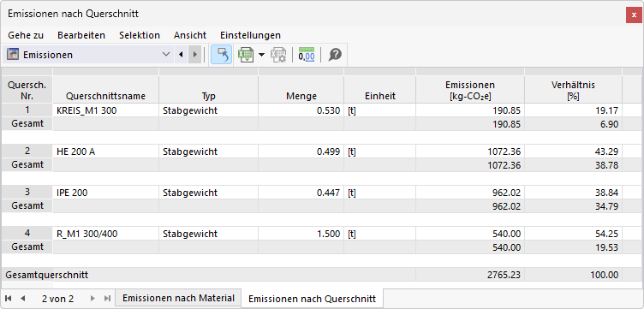Screen dimensions: 644x309
Task: Close the Emissionen nach Querschnitt window
Action: pos(634,15)
